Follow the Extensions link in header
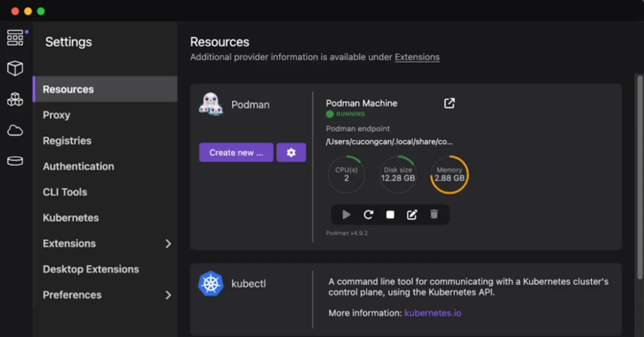The width and height of the screenshot is (644, 337). (417, 57)
